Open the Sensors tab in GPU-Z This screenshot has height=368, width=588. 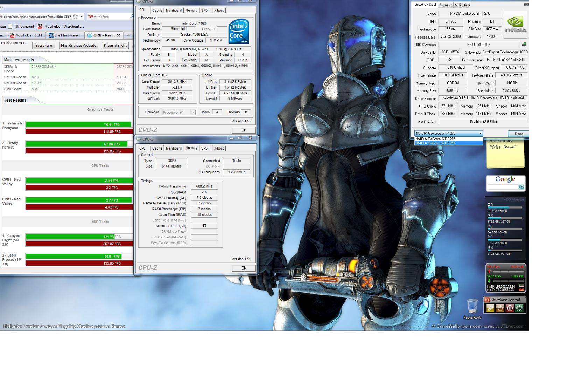(445, 5)
